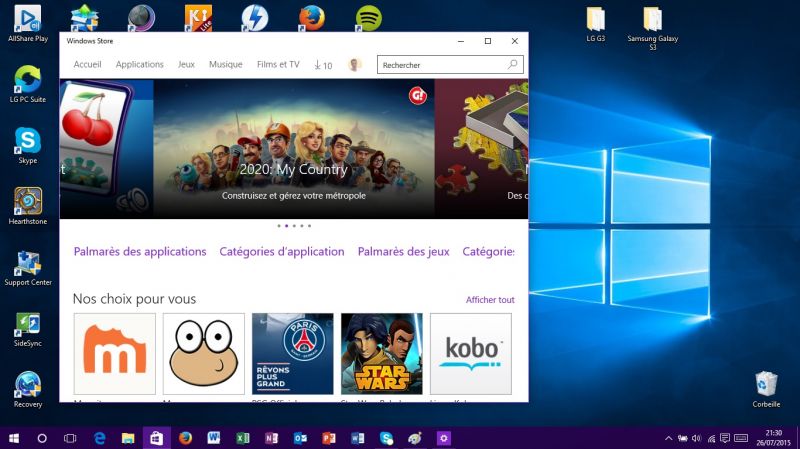Click the magnifier icon in the search box
Viewport: 800px width, 449px height.
click(x=512, y=64)
